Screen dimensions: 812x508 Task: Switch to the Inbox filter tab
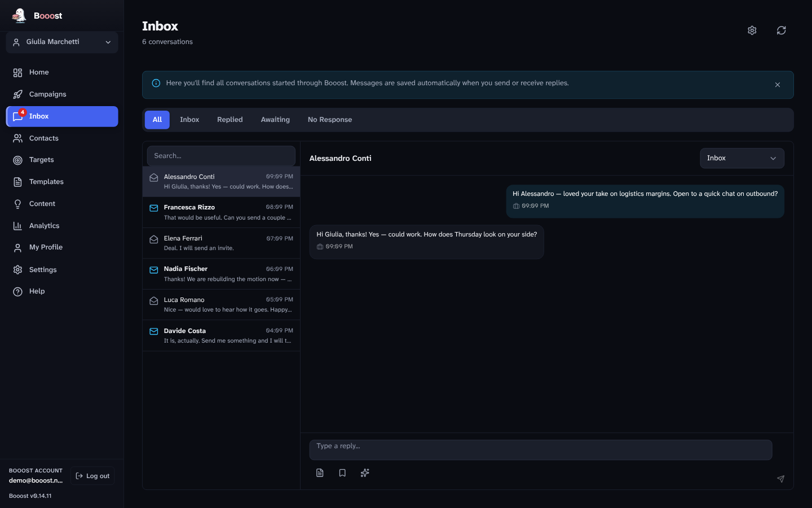[x=189, y=120]
